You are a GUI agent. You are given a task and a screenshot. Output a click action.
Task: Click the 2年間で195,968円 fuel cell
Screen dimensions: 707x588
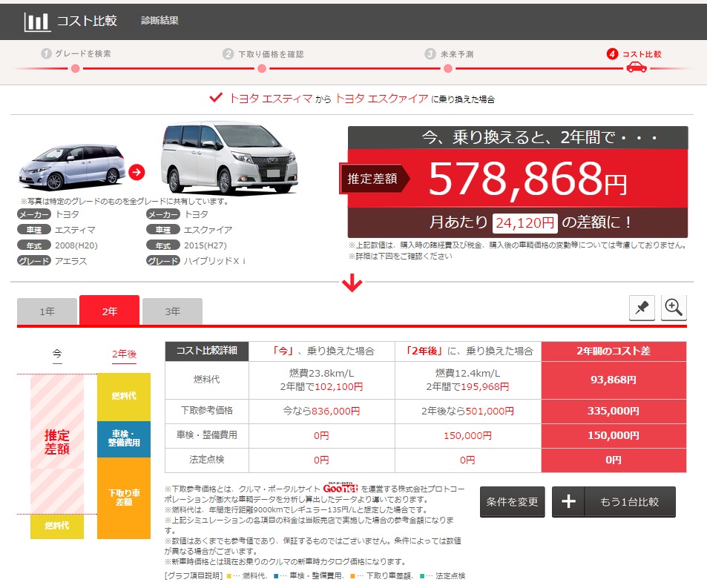click(467, 386)
